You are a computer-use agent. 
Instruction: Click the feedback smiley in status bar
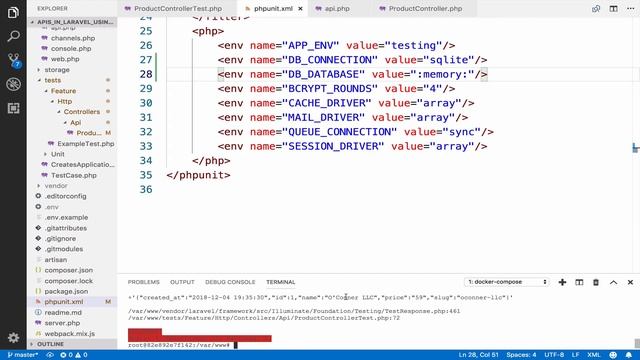tap(613, 355)
